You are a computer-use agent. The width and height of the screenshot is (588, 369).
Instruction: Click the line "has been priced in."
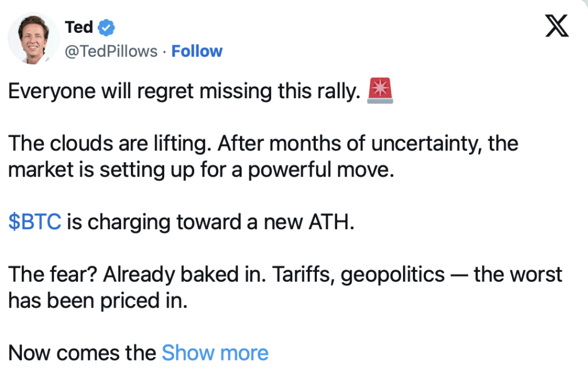coord(98,300)
